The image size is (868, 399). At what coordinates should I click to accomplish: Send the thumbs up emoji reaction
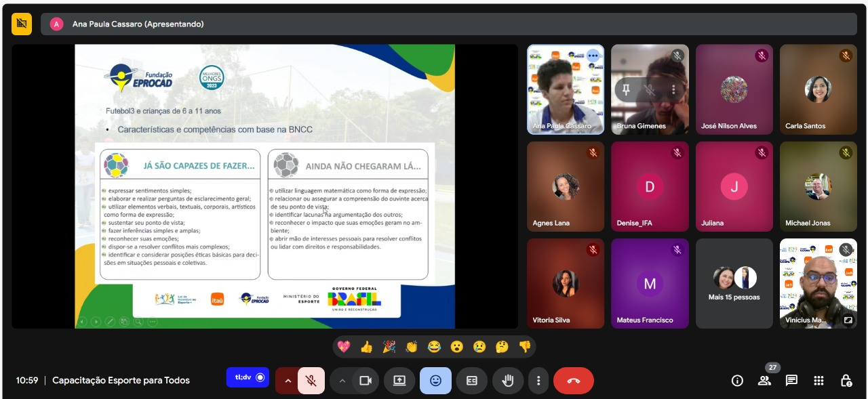[x=366, y=347]
